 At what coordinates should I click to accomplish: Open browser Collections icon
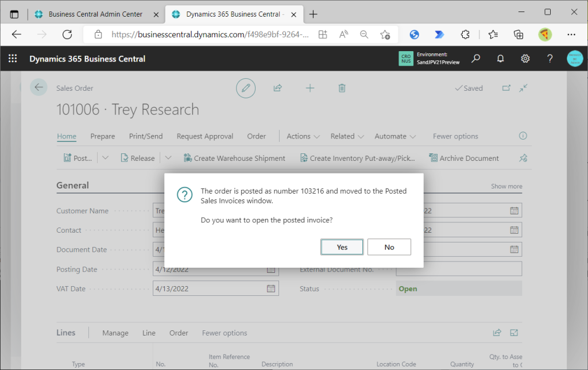pyautogui.click(x=519, y=34)
